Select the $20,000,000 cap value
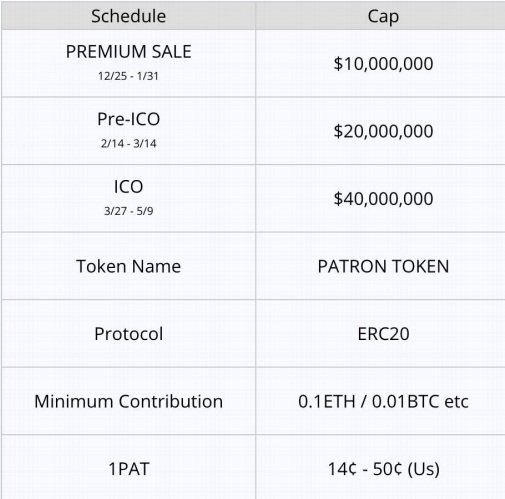The image size is (505, 499). [x=383, y=131]
